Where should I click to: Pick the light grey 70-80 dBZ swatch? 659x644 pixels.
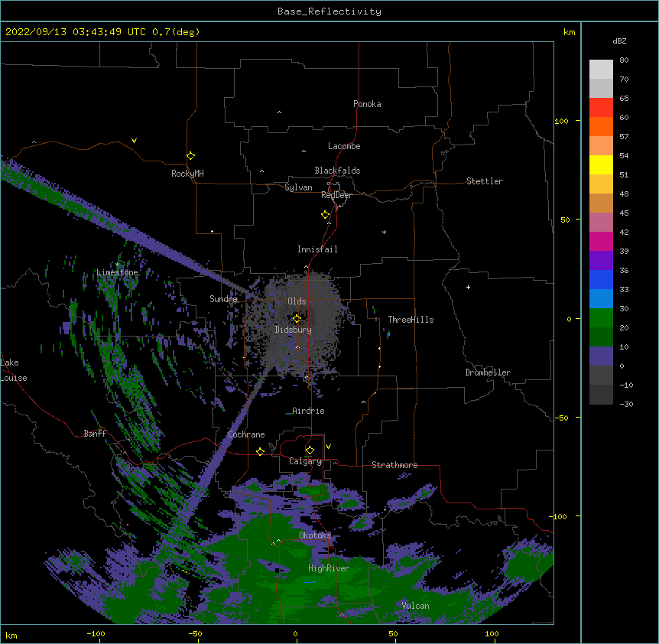point(601,69)
